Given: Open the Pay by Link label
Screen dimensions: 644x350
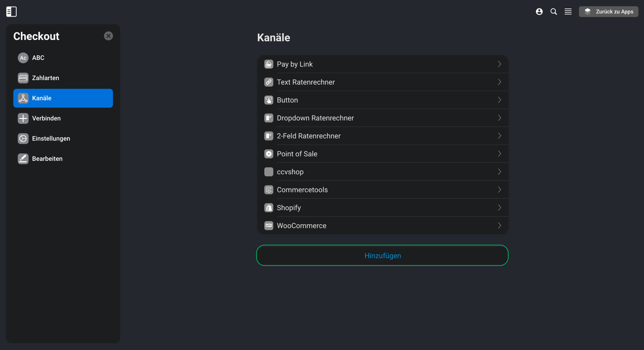Looking at the screenshot, I should coord(295,64).
